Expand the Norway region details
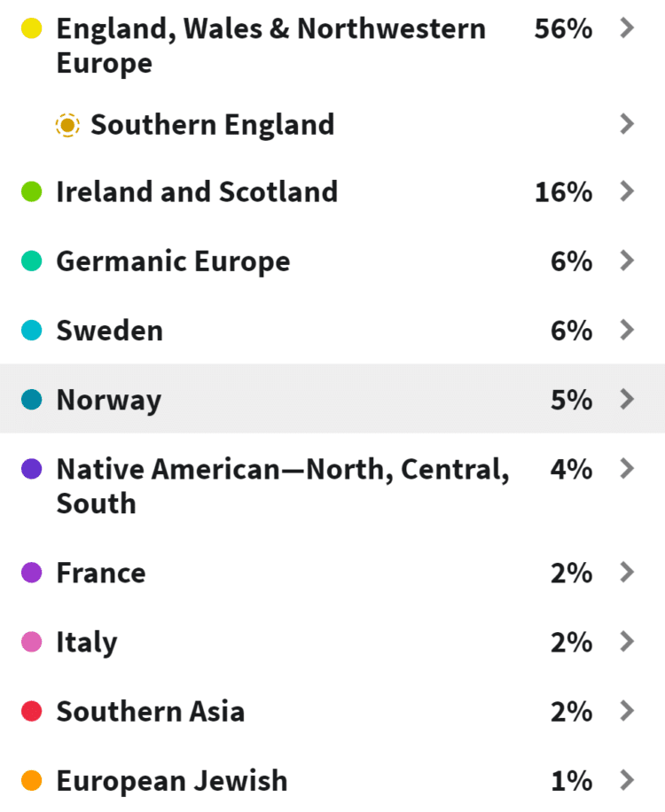The width and height of the screenshot is (665, 812). 628,399
